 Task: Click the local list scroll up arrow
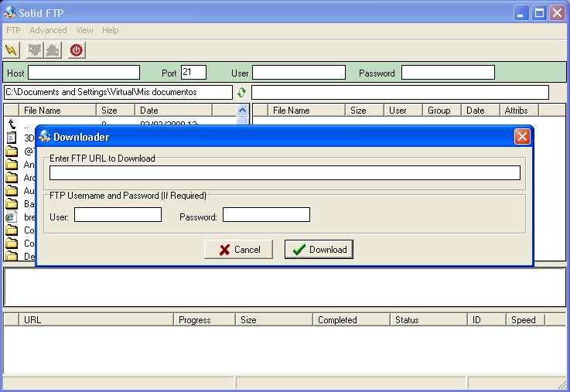[x=242, y=110]
